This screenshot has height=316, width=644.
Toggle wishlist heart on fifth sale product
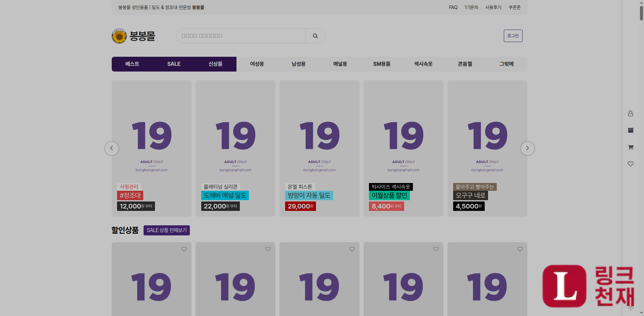pos(520,249)
